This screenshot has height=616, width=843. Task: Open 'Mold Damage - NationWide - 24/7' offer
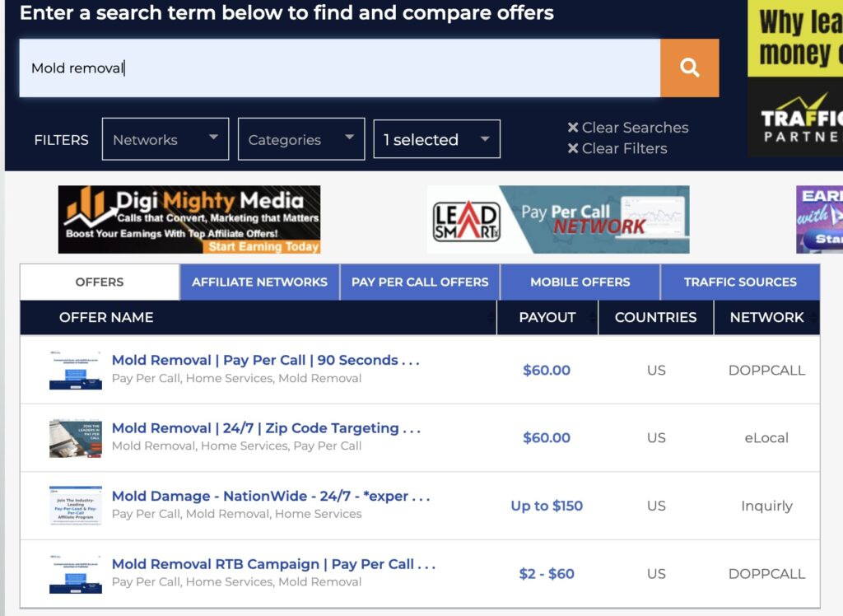[x=271, y=496]
